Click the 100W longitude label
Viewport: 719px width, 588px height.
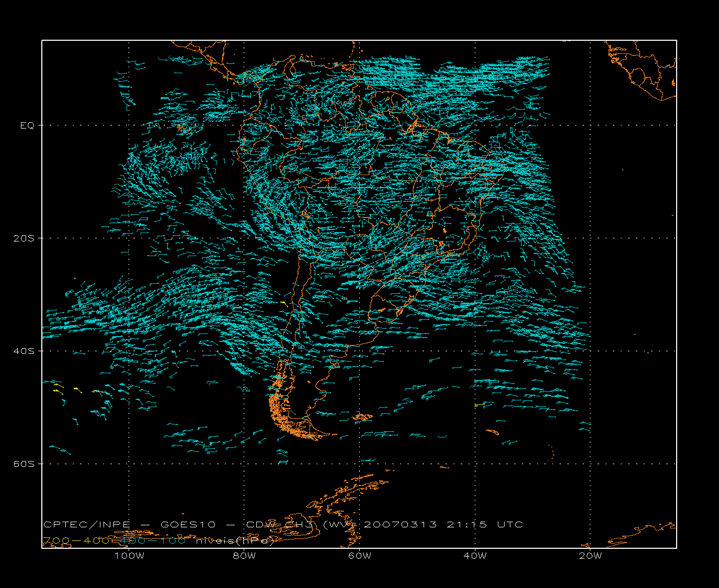point(129,556)
